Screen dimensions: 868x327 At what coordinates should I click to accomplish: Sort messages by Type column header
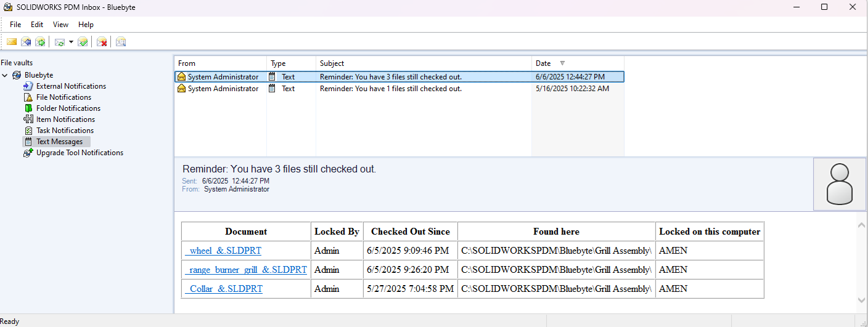292,63
